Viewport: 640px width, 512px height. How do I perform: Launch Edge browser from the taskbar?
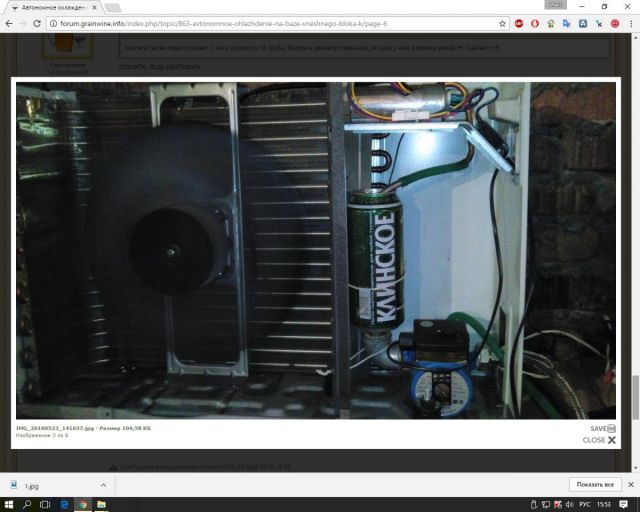(64, 504)
